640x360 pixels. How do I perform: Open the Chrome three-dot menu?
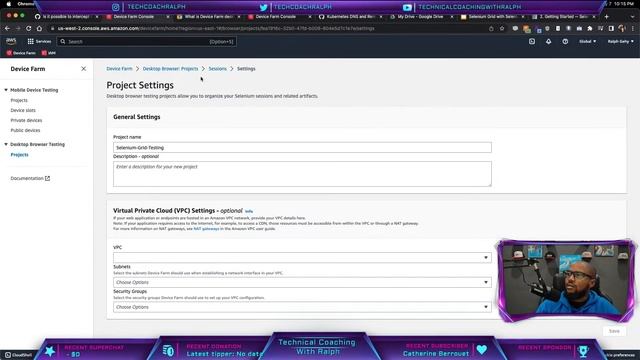(x=633, y=29)
